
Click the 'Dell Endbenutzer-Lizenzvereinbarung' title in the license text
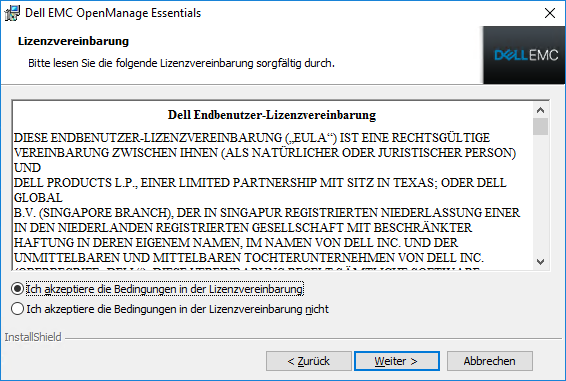(272, 115)
